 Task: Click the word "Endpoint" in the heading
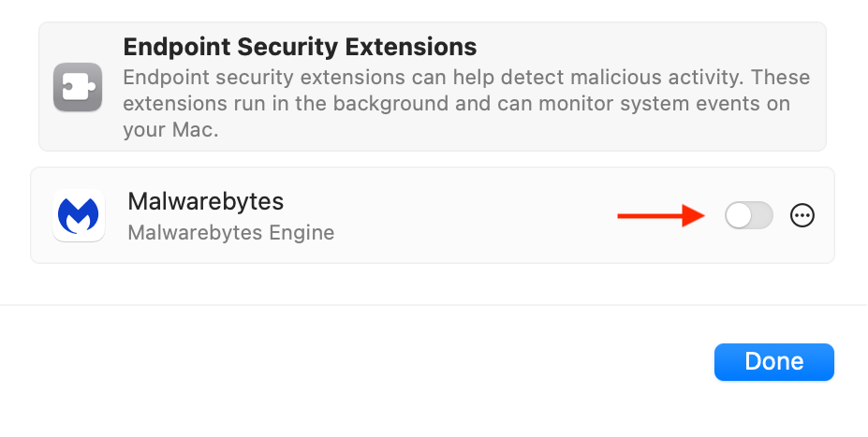(x=177, y=47)
